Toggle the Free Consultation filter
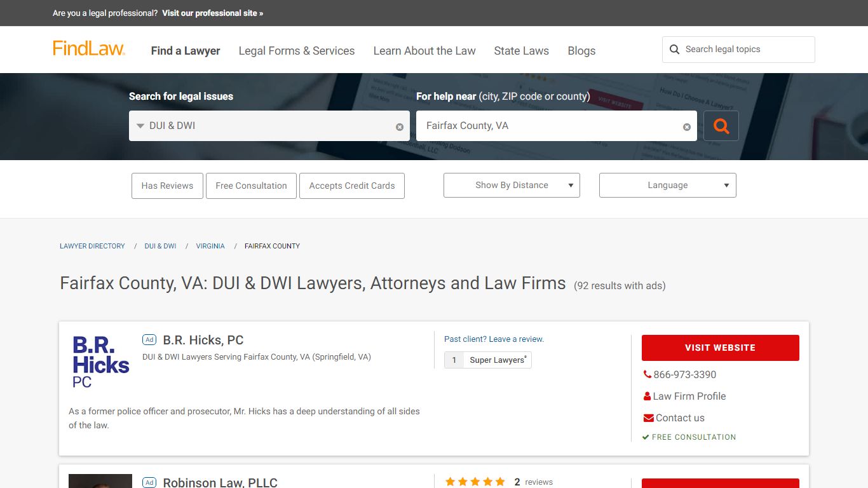The image size is (868, 488). (x=251, y=186)
